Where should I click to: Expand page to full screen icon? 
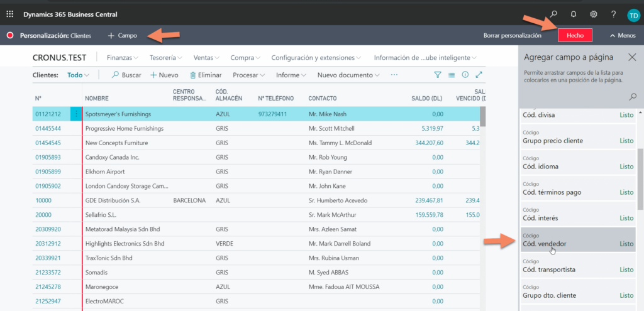click(x=479, y=75)
